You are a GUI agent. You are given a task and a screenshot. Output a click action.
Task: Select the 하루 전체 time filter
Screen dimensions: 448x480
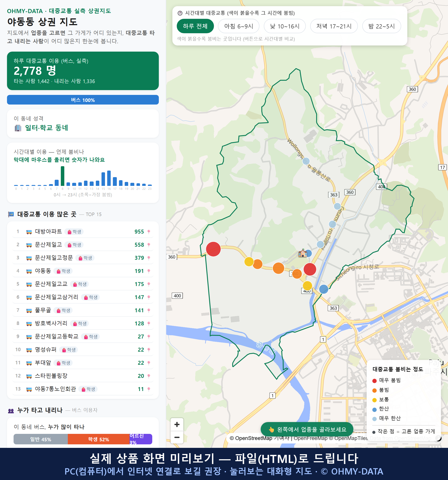click(195, 26)
